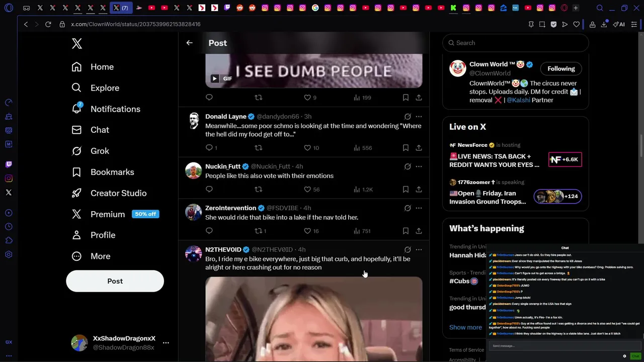Open chat overlay settings gear
Screen dimensions: 644x362
click(x=624, y=356)
